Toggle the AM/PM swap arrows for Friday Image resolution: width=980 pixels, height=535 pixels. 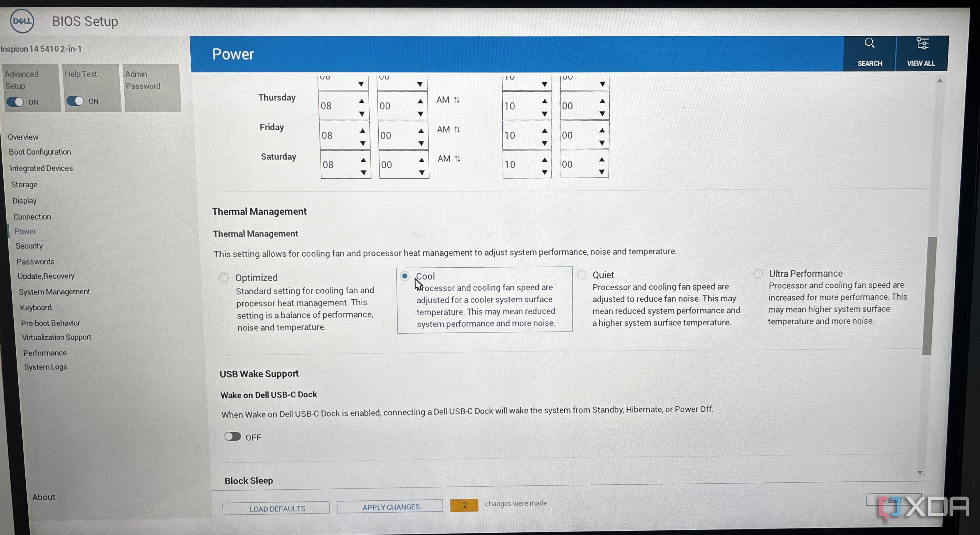[x=457, y=129]
